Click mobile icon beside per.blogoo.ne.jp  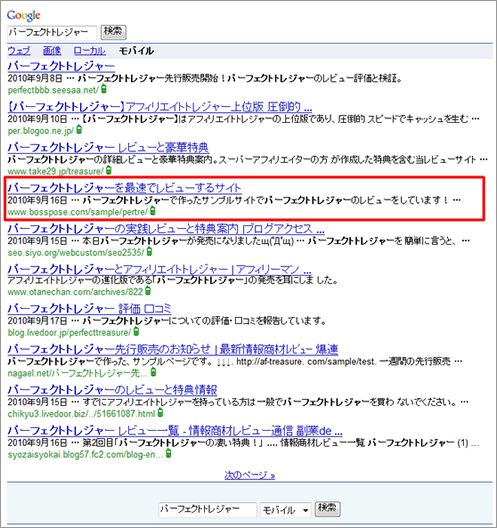[79, 129]
